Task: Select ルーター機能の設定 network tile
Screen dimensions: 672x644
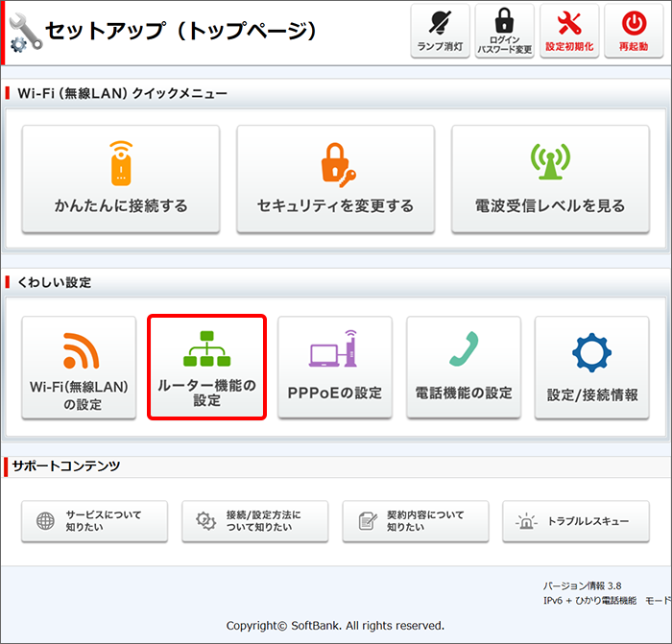Action: [207, 368]
